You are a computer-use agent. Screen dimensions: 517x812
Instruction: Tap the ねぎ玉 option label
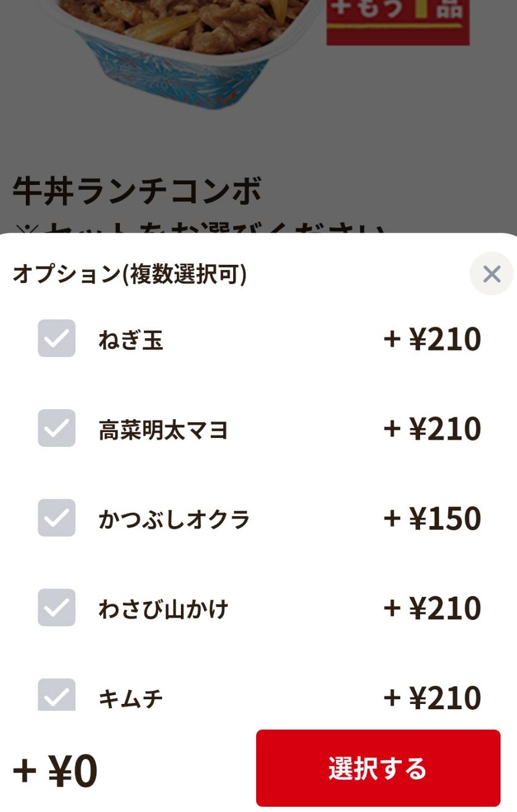(x=130, y=340)
